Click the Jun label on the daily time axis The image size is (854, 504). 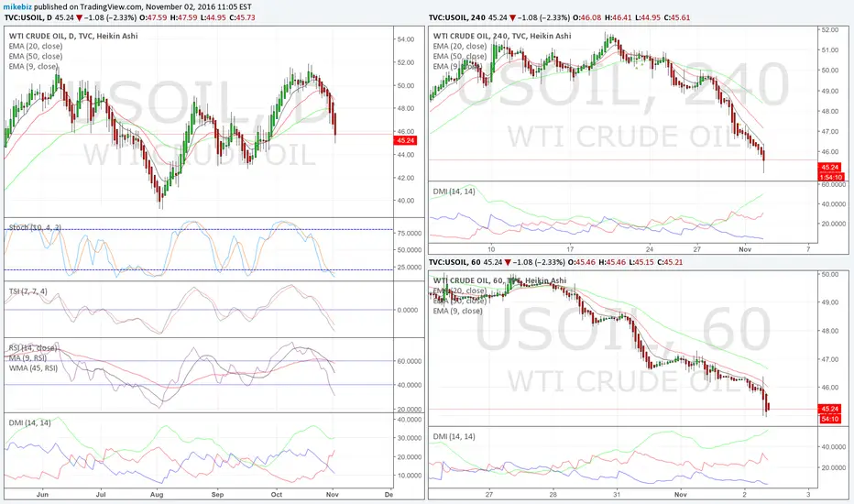pyautogui.click(x=42, y=495)
